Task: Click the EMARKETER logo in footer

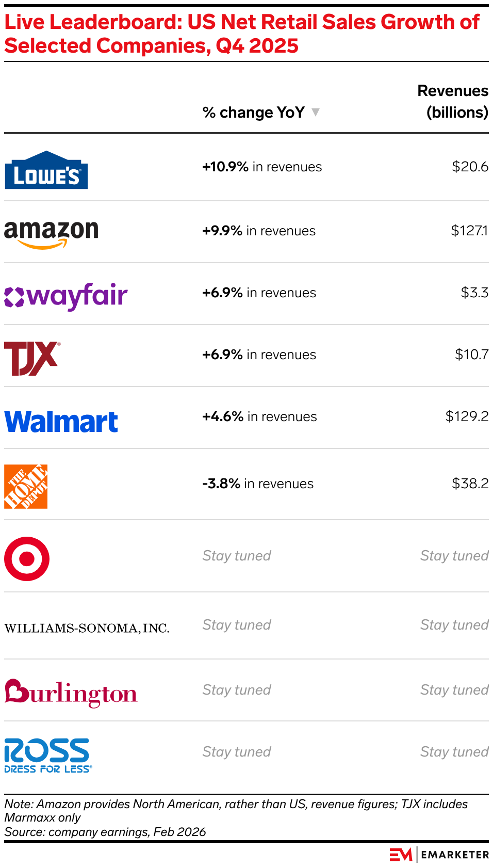Action: [x=439, y=855]
